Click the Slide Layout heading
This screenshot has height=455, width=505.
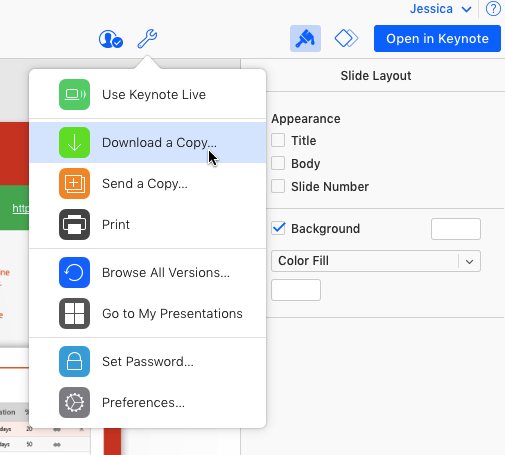pos(376,76)
